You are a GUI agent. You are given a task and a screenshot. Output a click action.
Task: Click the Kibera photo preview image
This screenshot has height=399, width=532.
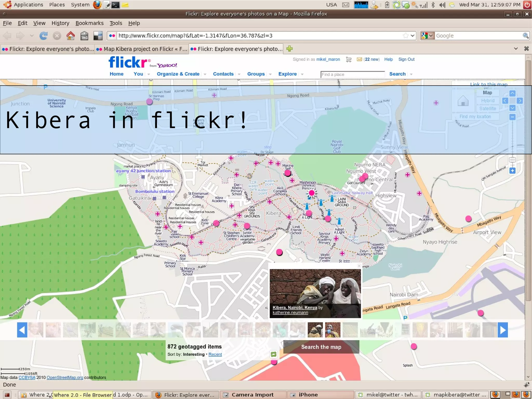tap(315, 293)
